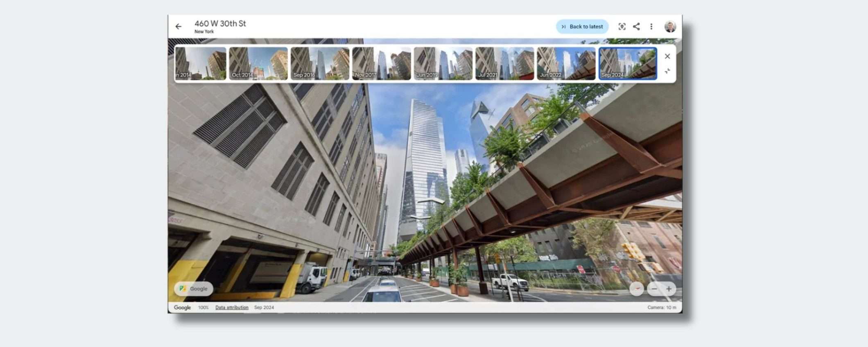Share this Street View location
868x347 pixels.
click(636, 27)
